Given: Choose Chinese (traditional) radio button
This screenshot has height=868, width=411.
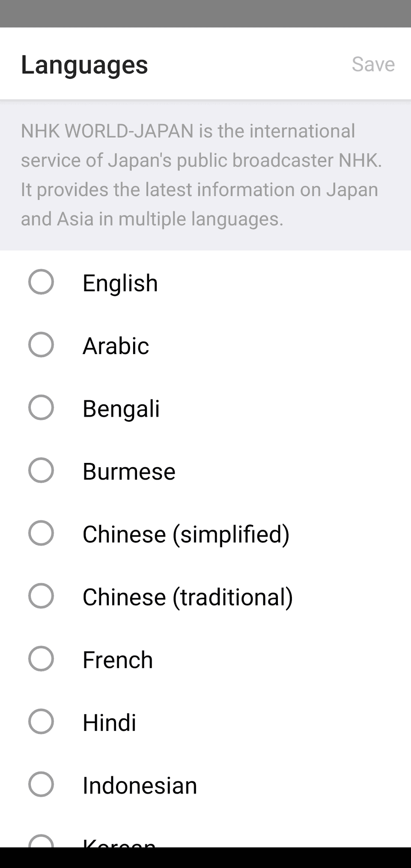Looking at the screenshot, I should [41, 596].
